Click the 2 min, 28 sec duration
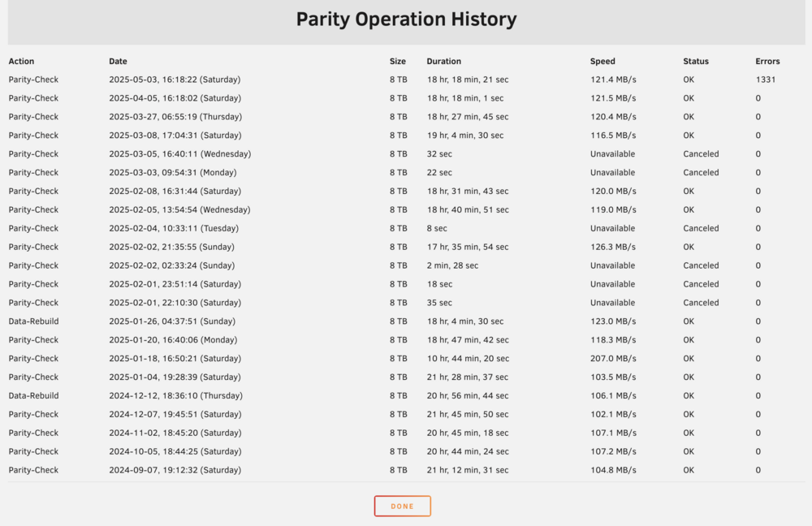The image size is (812, 526). click(452, 265)
